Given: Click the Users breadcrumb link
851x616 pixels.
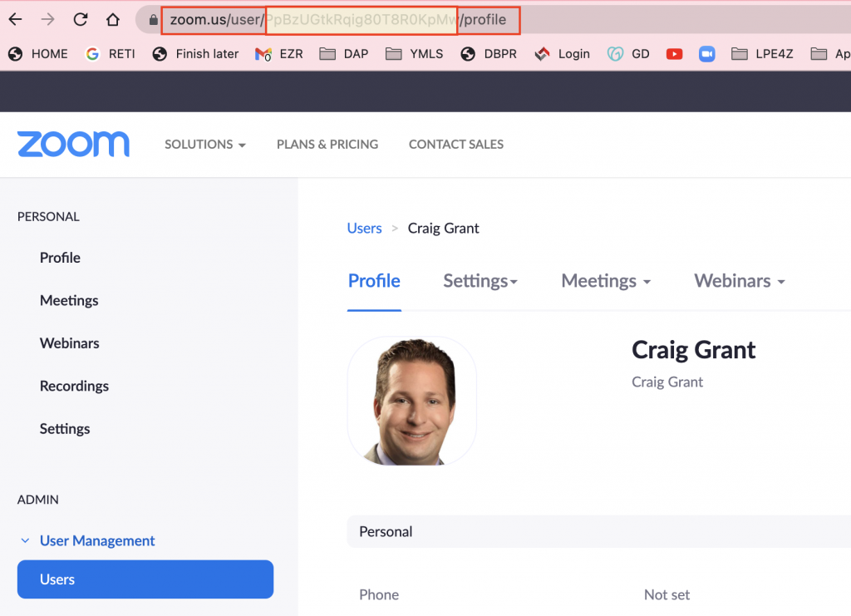Looking at the screenshot, I should [364, 229].
